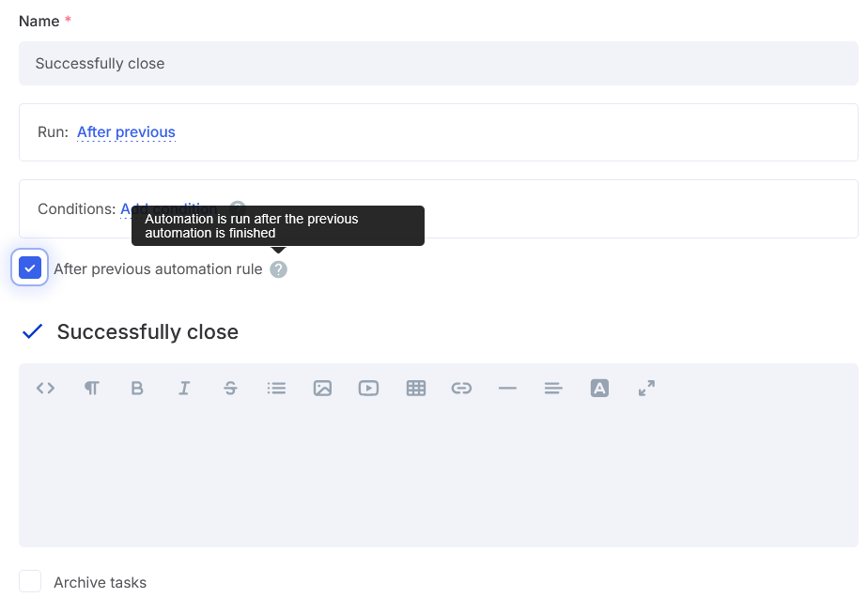Expand editor to fullscreen
This screenshot has height=613, width=868.
646,388
